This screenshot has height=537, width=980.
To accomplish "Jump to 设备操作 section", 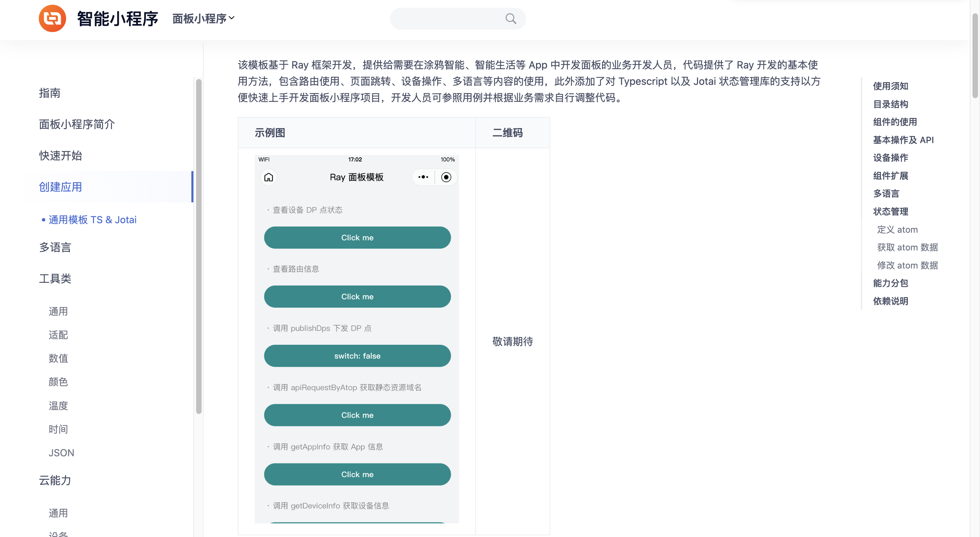I will [x=890, y=157].
